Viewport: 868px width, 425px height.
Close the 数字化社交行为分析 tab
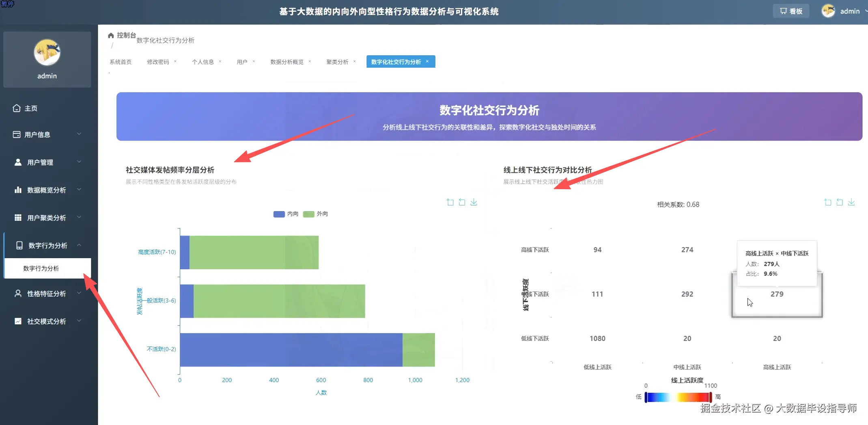[427, 61]
